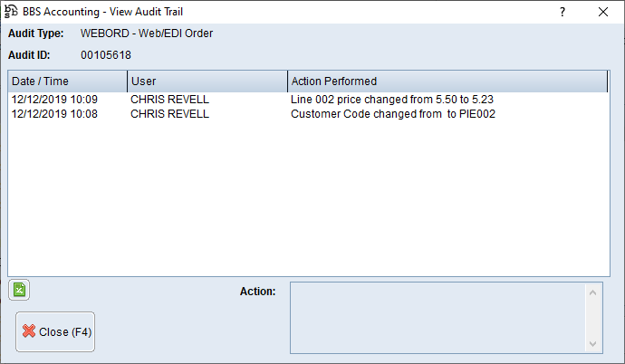Image resolution: width=625 pixels, height=364 pixels.
Task: Select the Customer Code changed entry
Action: point(393,114)
